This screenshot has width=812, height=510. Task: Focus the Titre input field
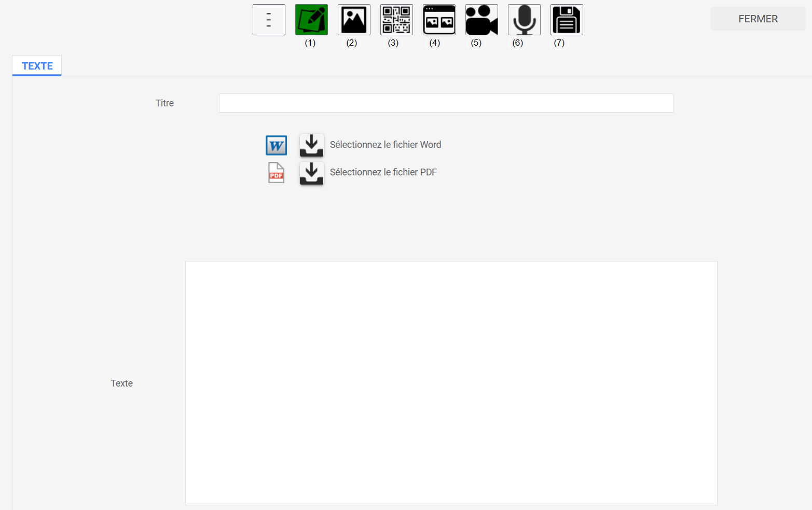[446, 103]
